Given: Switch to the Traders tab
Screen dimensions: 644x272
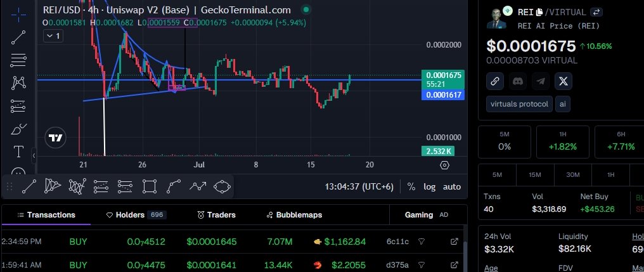Looking at the screenshot, I should tap(216, 215).
